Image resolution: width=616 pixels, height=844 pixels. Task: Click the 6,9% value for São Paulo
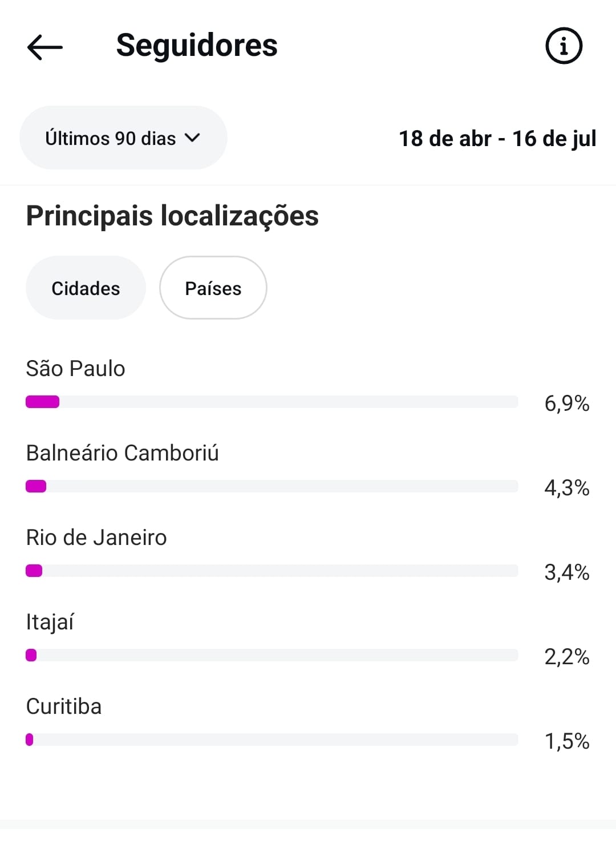pos(566,403)
